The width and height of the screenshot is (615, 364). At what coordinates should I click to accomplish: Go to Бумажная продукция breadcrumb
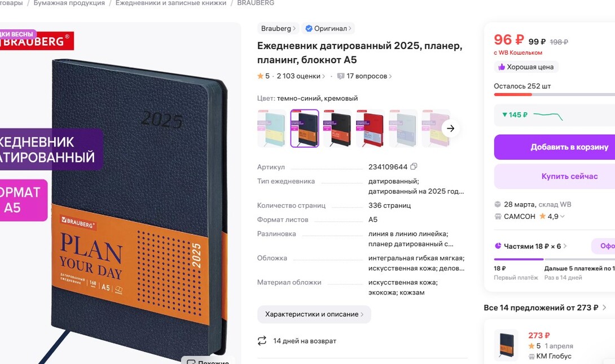pyautogui.click(x=69, y=3)
